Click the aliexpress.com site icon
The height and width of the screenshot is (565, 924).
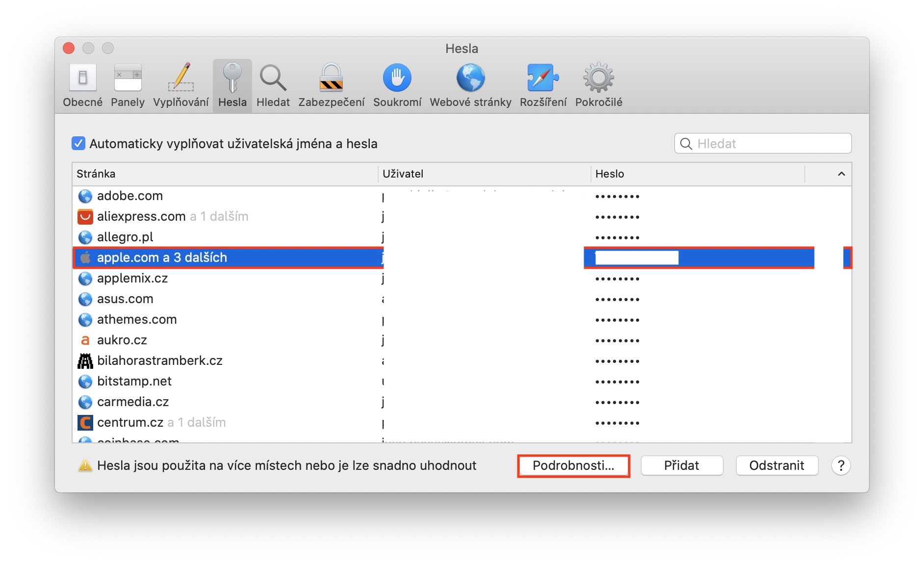click(x=85, y=217)
